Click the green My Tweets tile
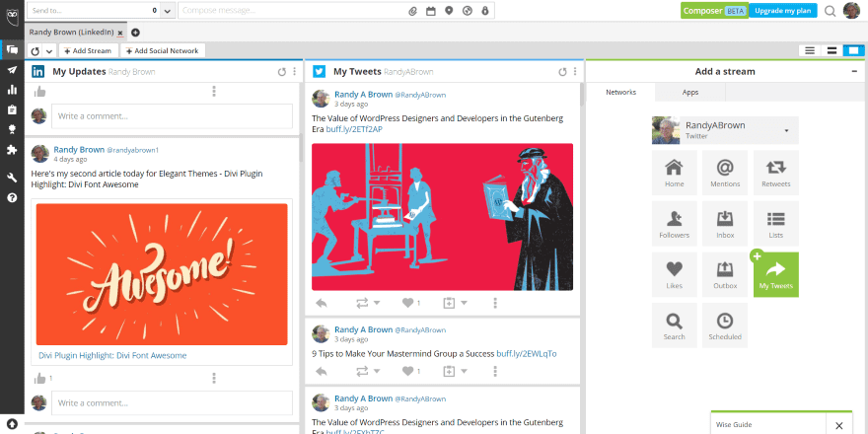Viewport: 868px width, 434px height. [776, 274]
